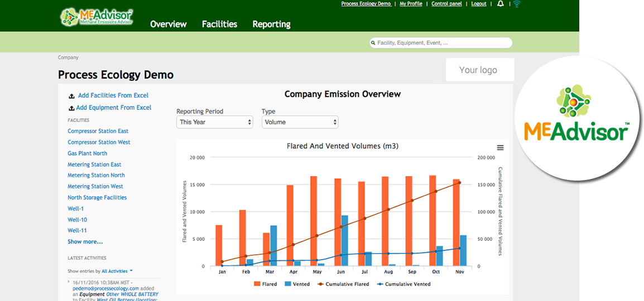
Task: Open Gas Plant North facility
Action: coord(88,153)
